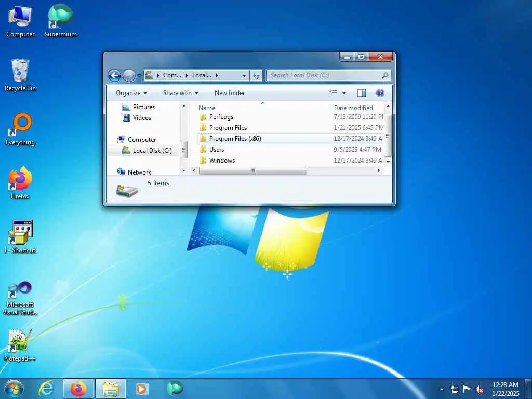The image size is (532, 399).
Task: Open Explorer Help via question mark
Action: (380, 93)
